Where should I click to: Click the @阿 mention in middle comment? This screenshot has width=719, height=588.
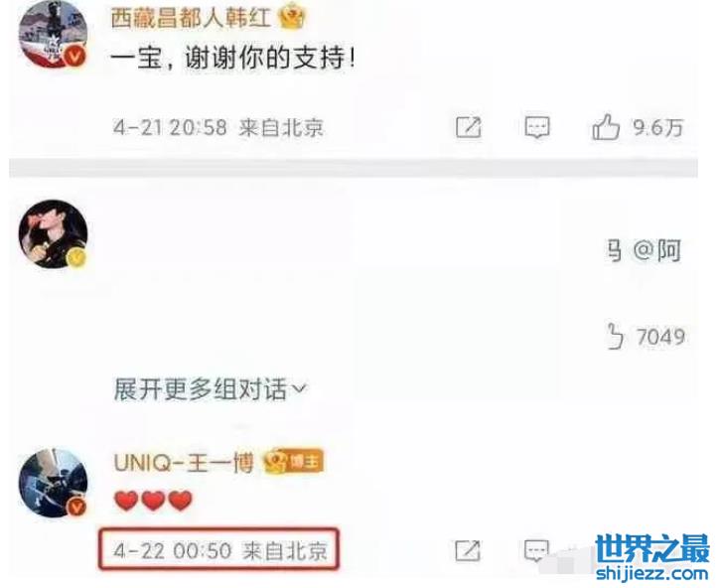[657, 251]
